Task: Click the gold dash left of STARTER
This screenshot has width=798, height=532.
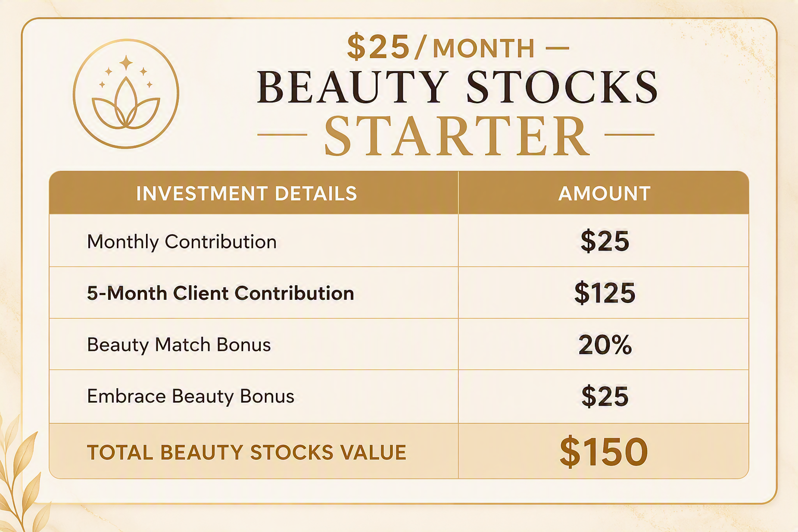Action: [283, 135]
